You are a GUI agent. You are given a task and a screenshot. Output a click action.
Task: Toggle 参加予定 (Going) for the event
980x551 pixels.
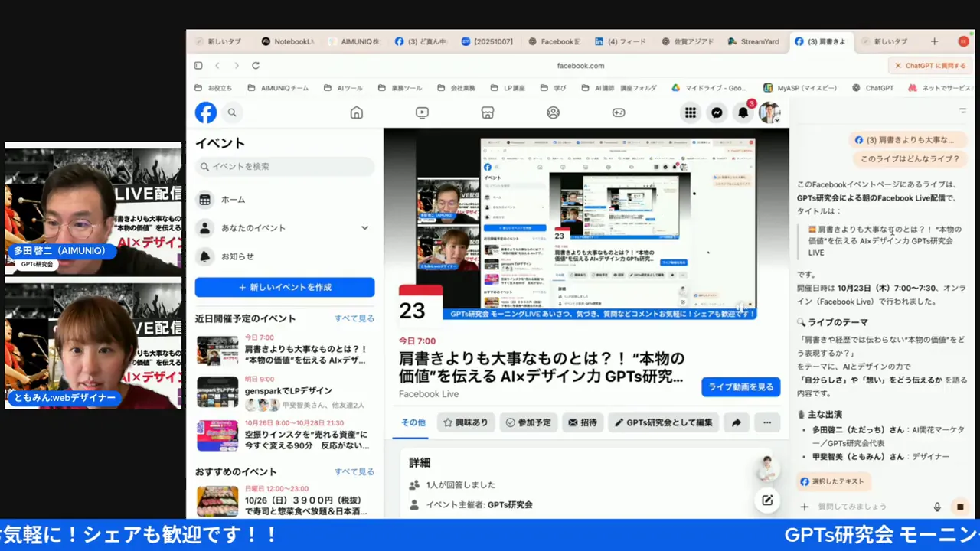528,422
